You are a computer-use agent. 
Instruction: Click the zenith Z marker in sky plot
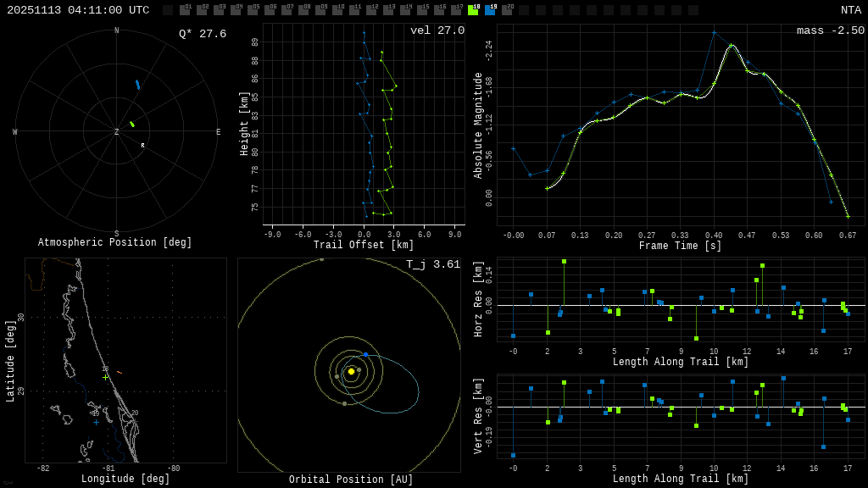tap(117, 132)
